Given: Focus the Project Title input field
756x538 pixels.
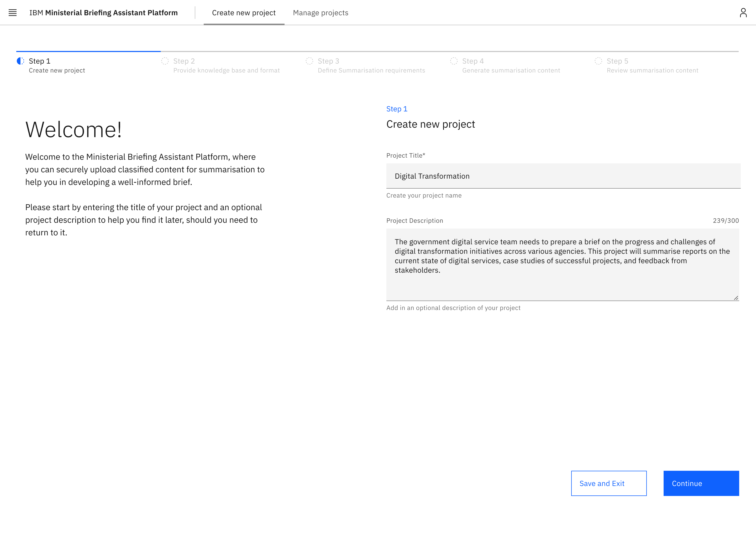Looking at the screenshot, I should coord(563,176).
